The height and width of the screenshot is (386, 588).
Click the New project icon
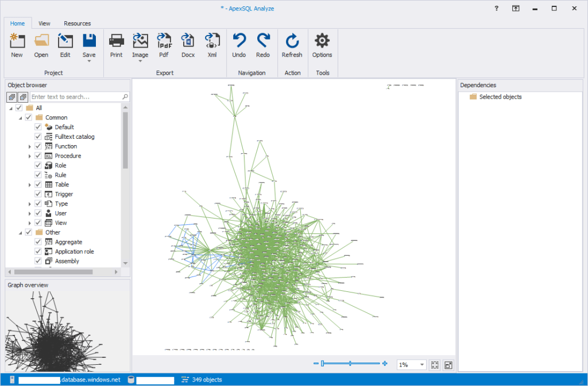[x=17, y=41]
